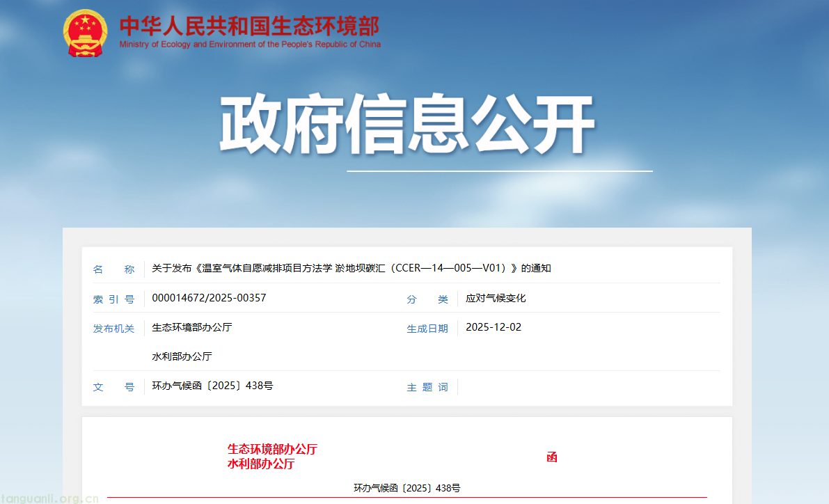Select index number 000014672/2025-00357
829x504 pixels.
tap(211, 298)
